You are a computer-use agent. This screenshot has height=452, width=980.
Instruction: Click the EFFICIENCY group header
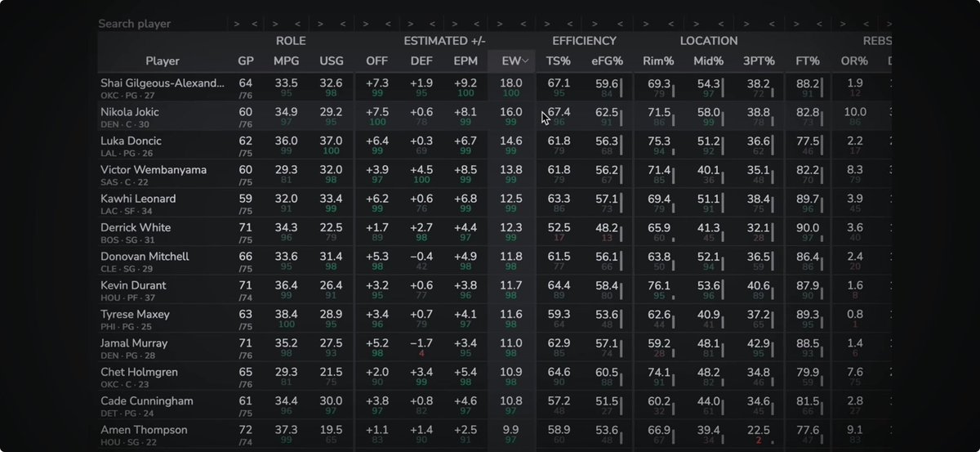584,40
